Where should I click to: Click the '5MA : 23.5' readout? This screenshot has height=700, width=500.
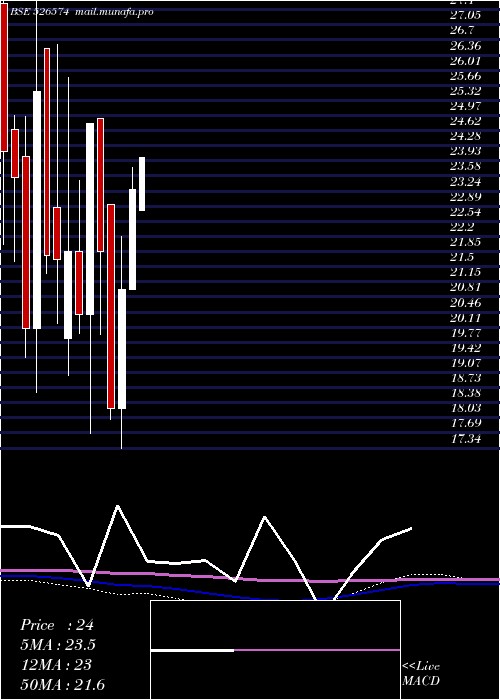pyautogui.click(x=58, y=645)
